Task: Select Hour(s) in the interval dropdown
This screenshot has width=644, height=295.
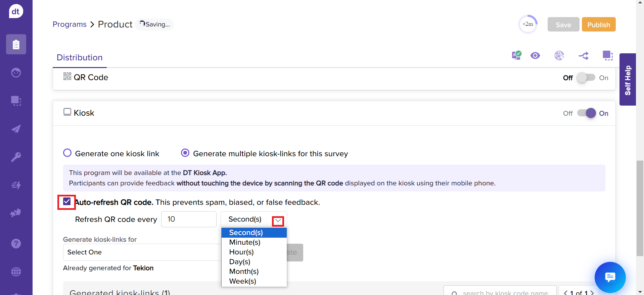Action: click(241, 252)
